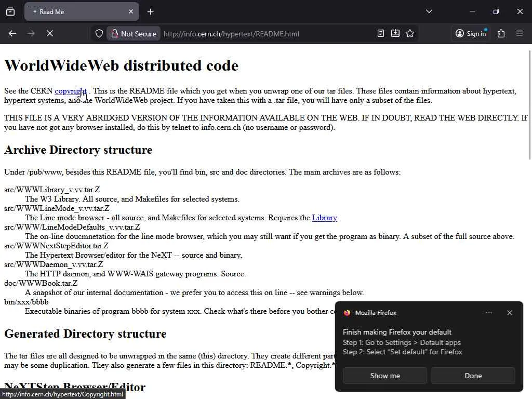Click Sign in account button
Image resolution: width=532 pixels, height=399 pixels.
click(x=471, y=34)
